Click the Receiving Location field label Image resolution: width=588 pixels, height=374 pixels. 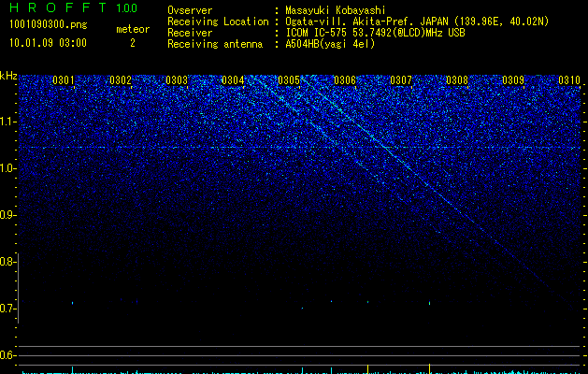coord(218,22)
